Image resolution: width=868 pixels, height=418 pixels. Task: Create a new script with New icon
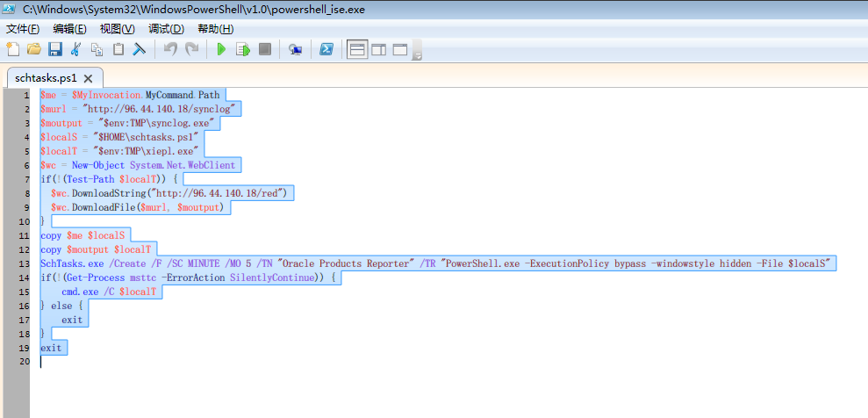click(x=13, y=49)
